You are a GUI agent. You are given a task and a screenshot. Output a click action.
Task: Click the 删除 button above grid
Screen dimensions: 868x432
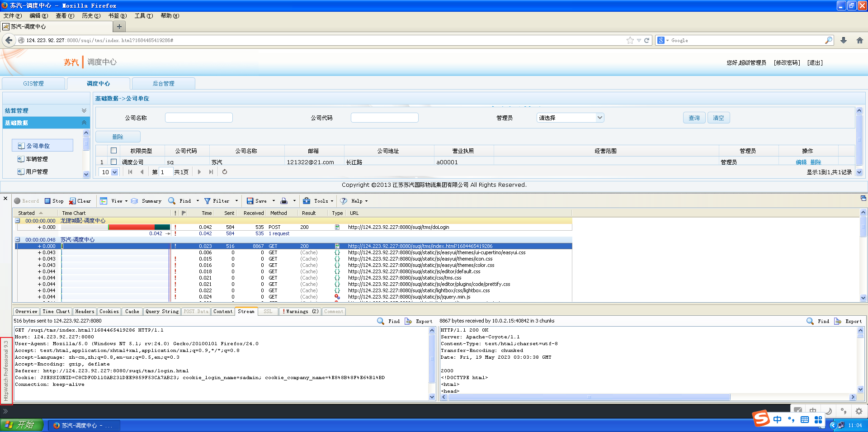coord(118,137)
